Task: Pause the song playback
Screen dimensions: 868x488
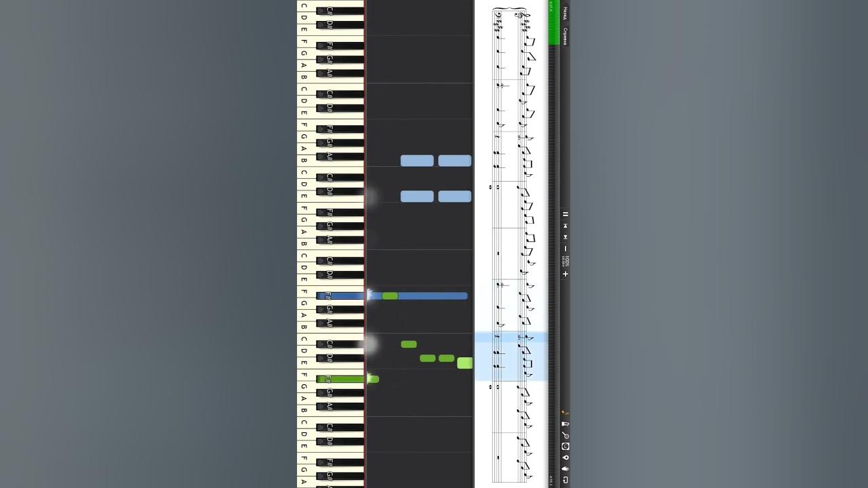Action: click(566, 214)
